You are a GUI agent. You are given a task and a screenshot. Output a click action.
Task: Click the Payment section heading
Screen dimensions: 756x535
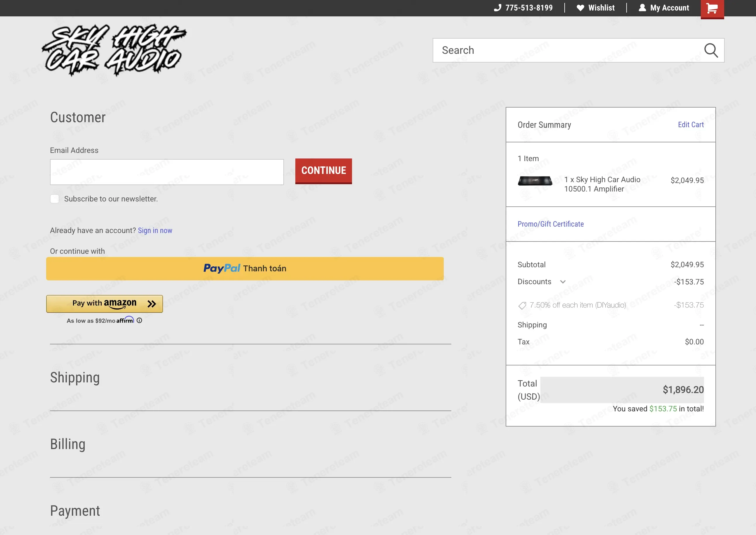tap(75, 511)
